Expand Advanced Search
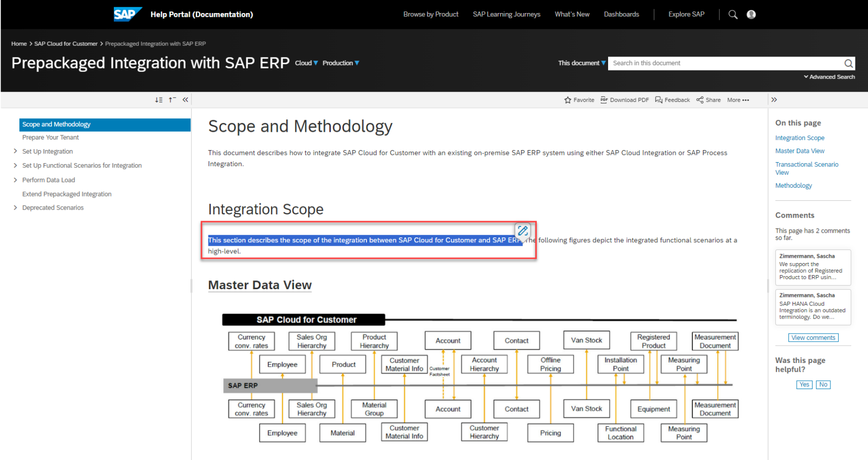The image size is (868, 460). click(x=829, y=77)
